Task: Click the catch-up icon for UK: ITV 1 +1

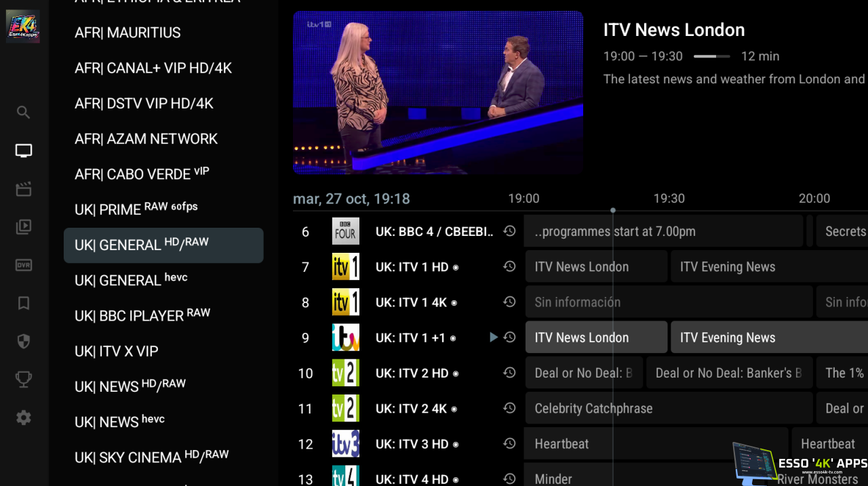Action: coord(510,337)
